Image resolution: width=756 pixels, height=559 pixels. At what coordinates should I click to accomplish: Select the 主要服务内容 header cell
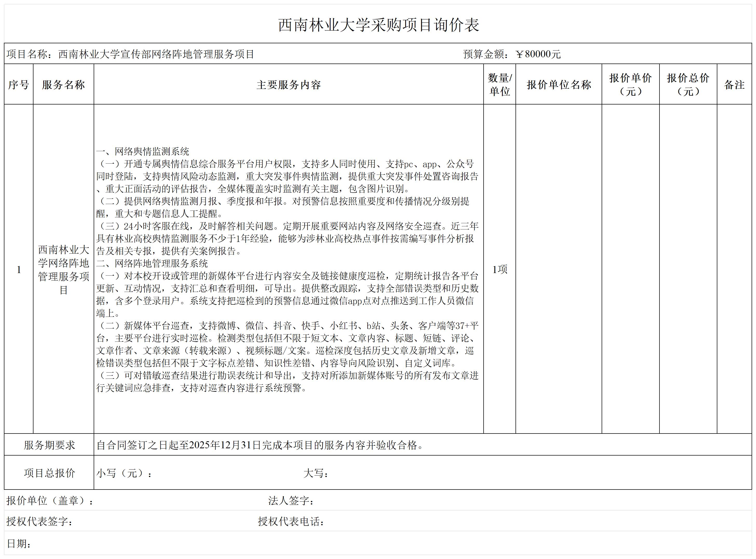coord(288,85)
